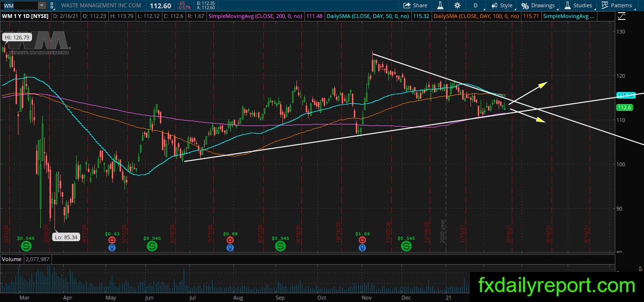Click the 111.48 SMA value

(314, 16)
